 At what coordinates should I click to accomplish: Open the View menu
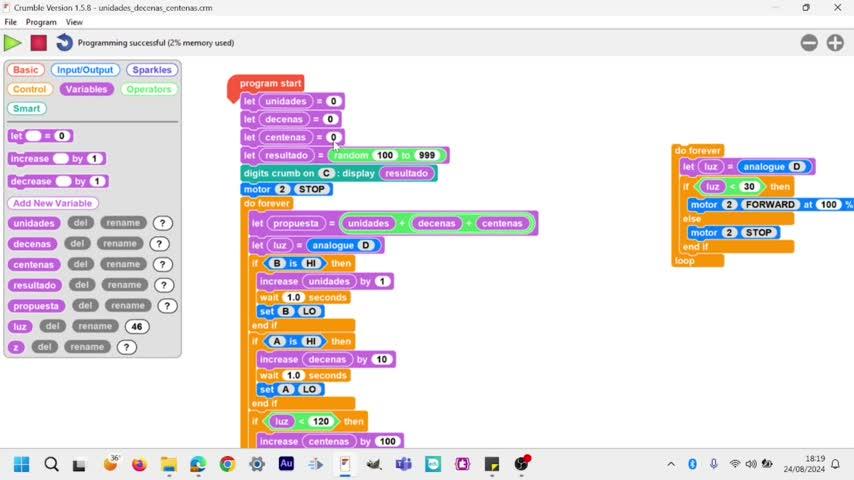coord(74,22)
